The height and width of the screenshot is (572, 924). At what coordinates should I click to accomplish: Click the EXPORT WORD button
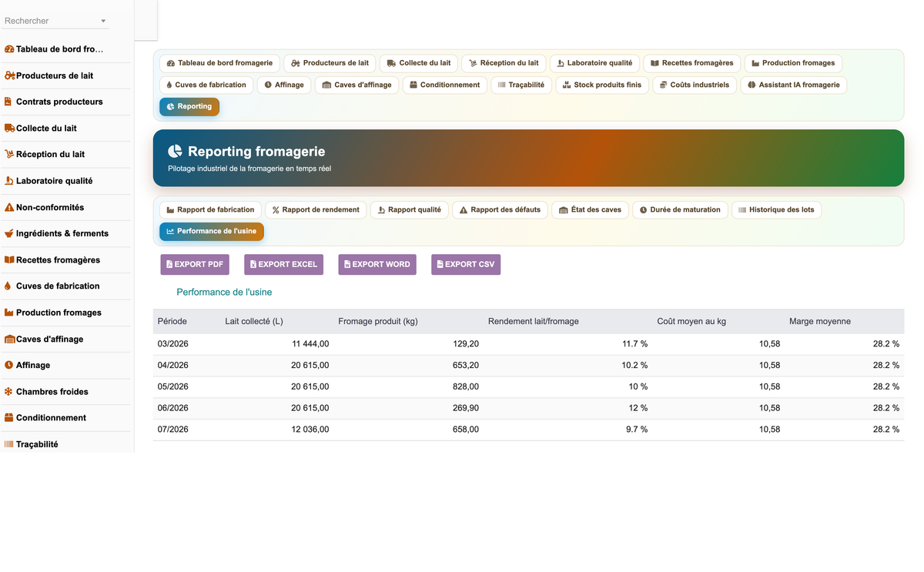coord(377,265)
